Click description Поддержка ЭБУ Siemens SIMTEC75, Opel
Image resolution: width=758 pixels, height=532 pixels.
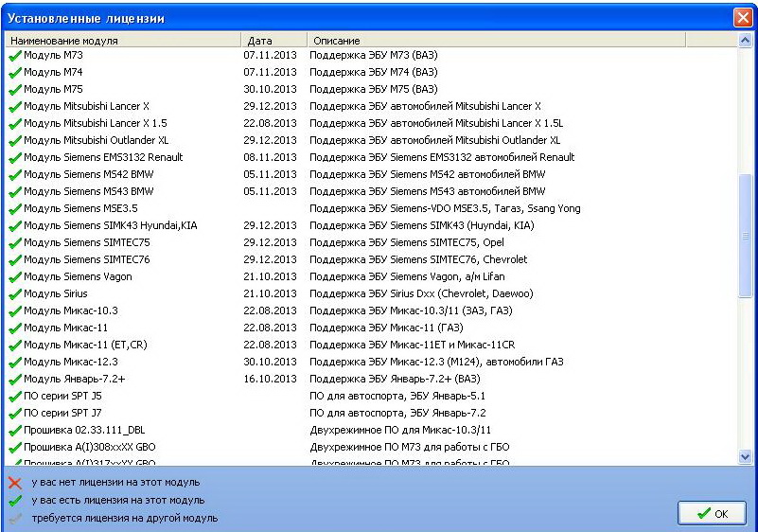pyautogui.click(x=407, y=242)
